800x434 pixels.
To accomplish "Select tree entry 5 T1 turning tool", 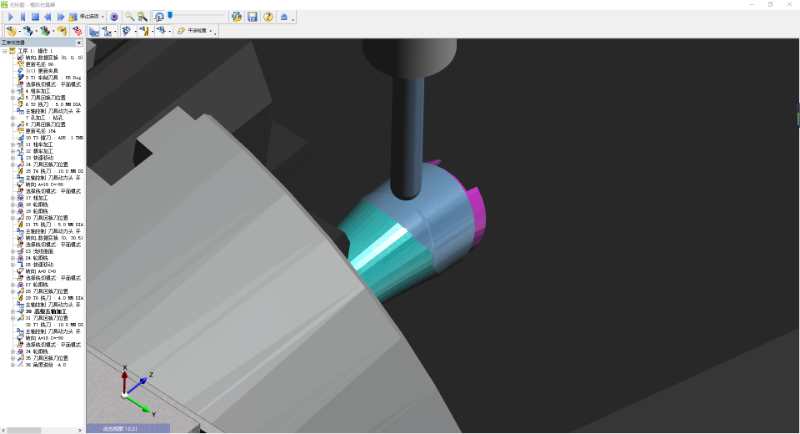I will (53, 78).
